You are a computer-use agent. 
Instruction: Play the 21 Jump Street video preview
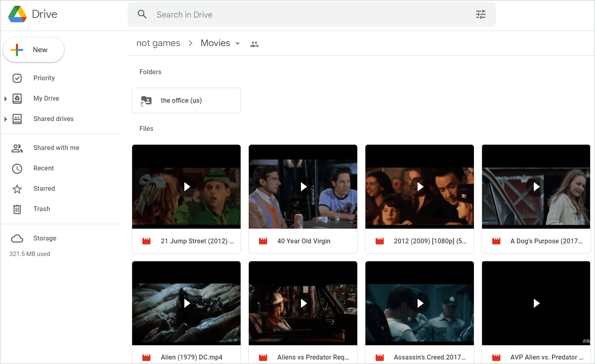click(x=187, y=187)
